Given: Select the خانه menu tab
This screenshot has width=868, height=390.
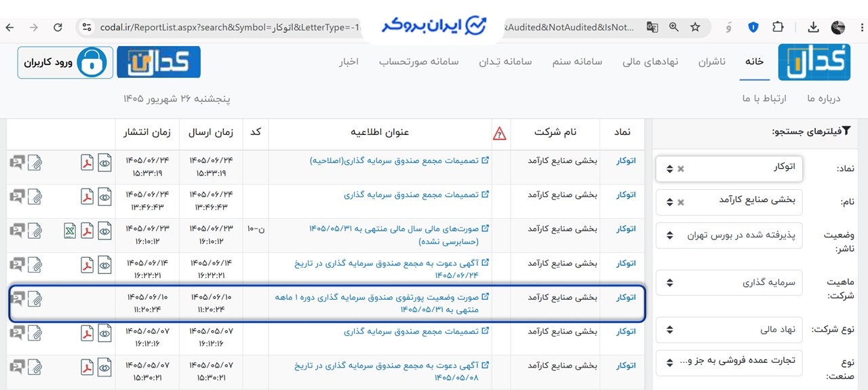Looking at the screenshot, I should (755, 62).
